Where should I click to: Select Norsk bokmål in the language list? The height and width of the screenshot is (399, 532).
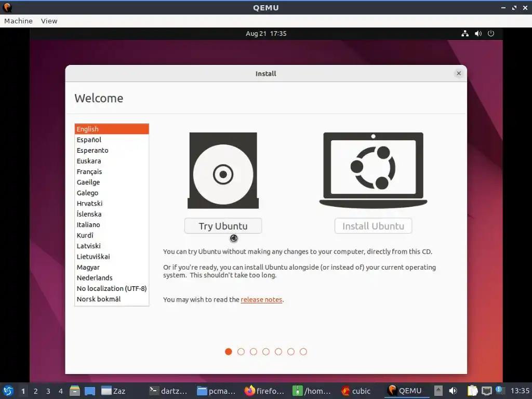point(112,299)
